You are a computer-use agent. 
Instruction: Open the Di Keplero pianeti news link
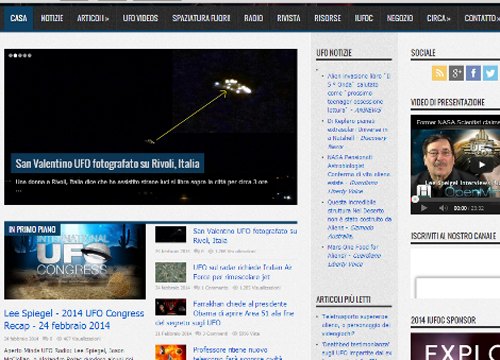(357, 134)
